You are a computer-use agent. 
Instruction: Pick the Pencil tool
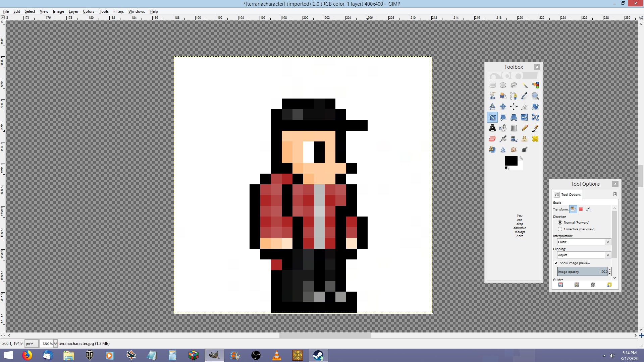coord(524,128)
